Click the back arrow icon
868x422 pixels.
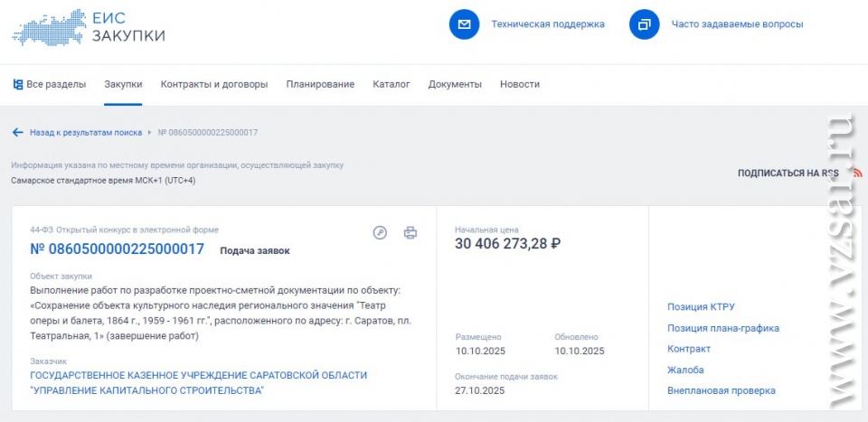[x=17, y=132]
